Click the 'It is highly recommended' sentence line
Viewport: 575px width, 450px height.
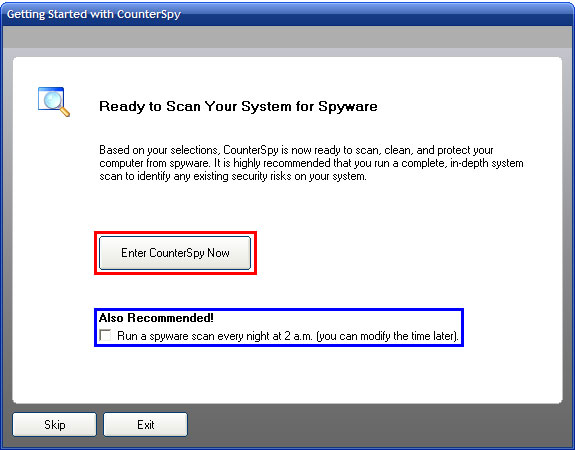311,163
